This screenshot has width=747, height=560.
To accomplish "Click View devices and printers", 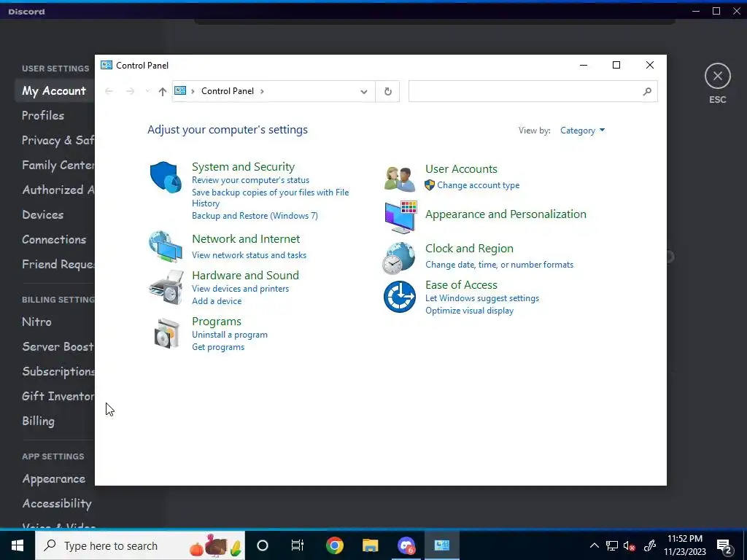I will tap(241, 289).
